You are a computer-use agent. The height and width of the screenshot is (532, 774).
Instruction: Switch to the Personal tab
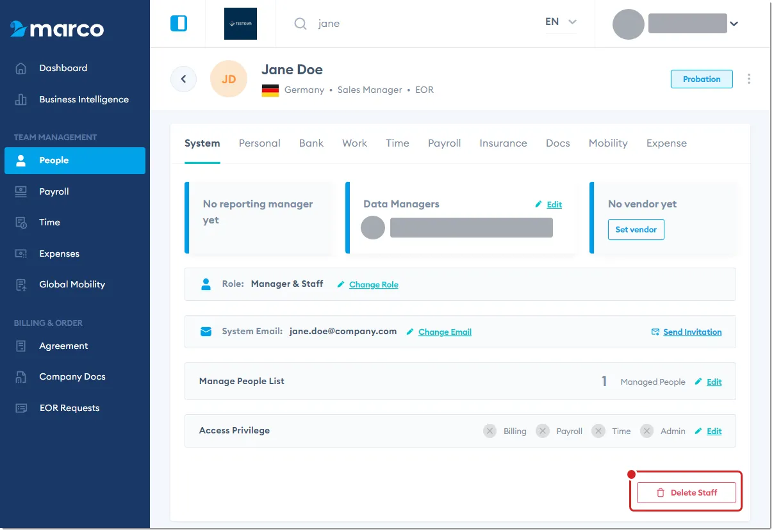[259, 143]
